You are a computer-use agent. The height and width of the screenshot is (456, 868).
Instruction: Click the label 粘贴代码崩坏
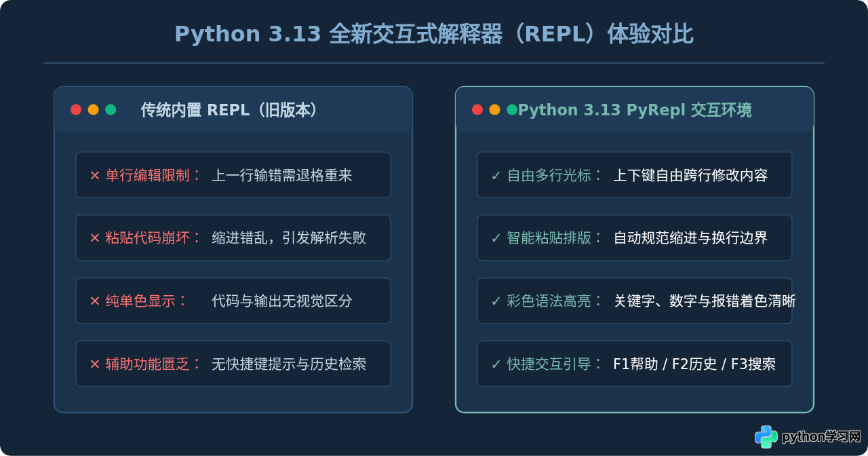(x=148, y=238)
